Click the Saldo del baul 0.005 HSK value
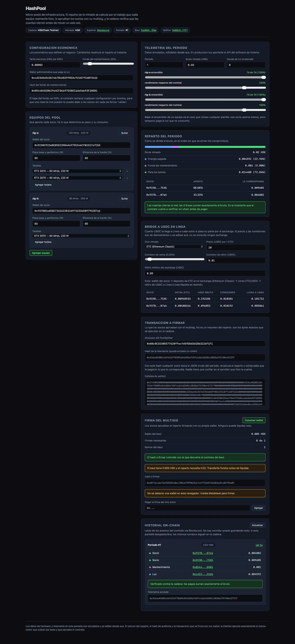Viewport: 295px width, 644px height. [258, 434]
